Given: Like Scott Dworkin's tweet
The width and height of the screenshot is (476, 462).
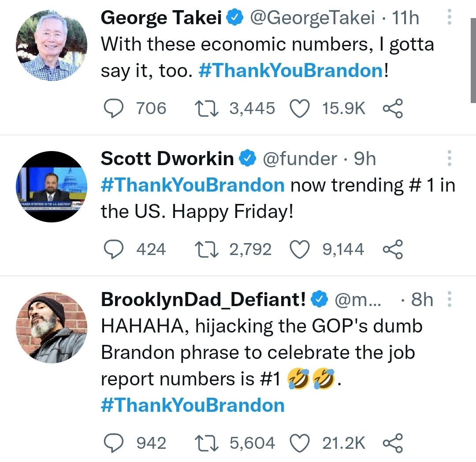Looking at the screenshot, I should pyautogui.click(x=300, y=250).
